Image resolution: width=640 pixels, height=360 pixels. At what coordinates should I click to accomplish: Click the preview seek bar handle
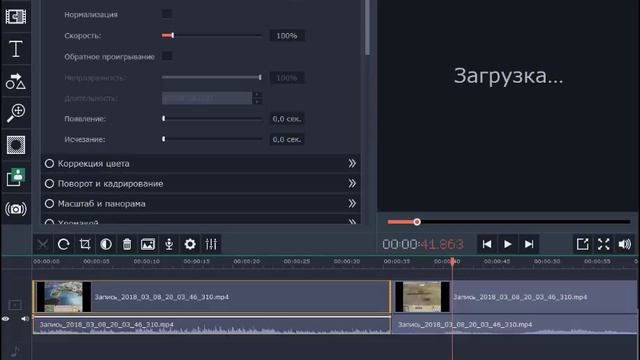(417, 222)
